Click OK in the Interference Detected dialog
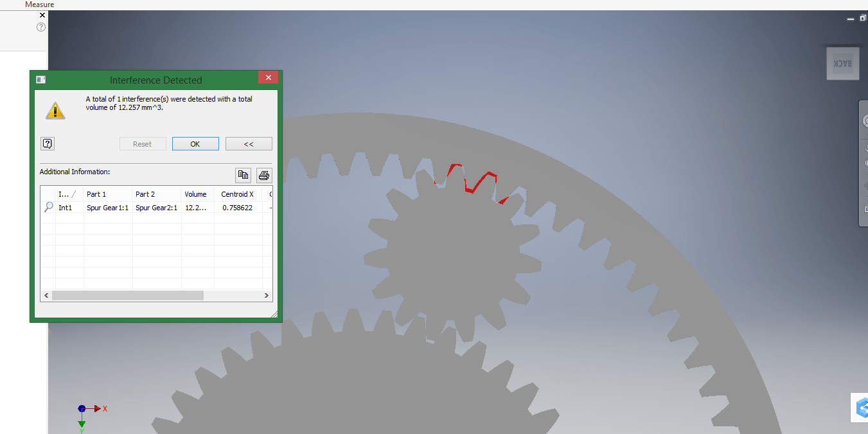This screenshot has width=868, height=434. pyautogui.click(x=195, y=143)
